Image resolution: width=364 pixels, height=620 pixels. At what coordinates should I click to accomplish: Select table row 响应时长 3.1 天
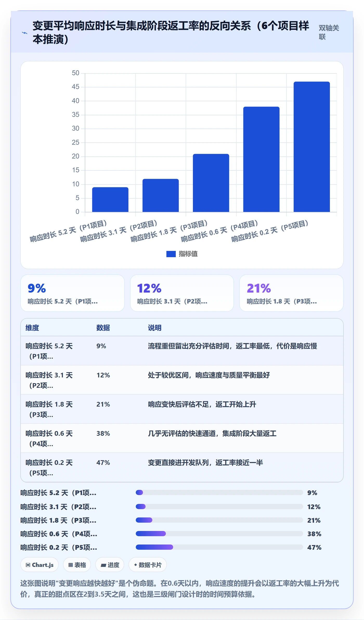point(182,380)
